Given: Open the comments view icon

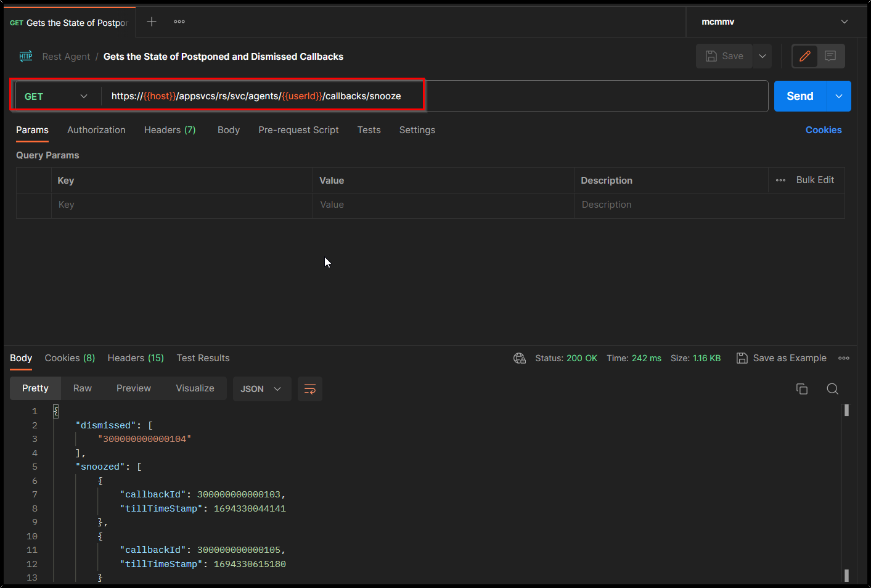Looking at the screenshot, I should click(830, 56).
